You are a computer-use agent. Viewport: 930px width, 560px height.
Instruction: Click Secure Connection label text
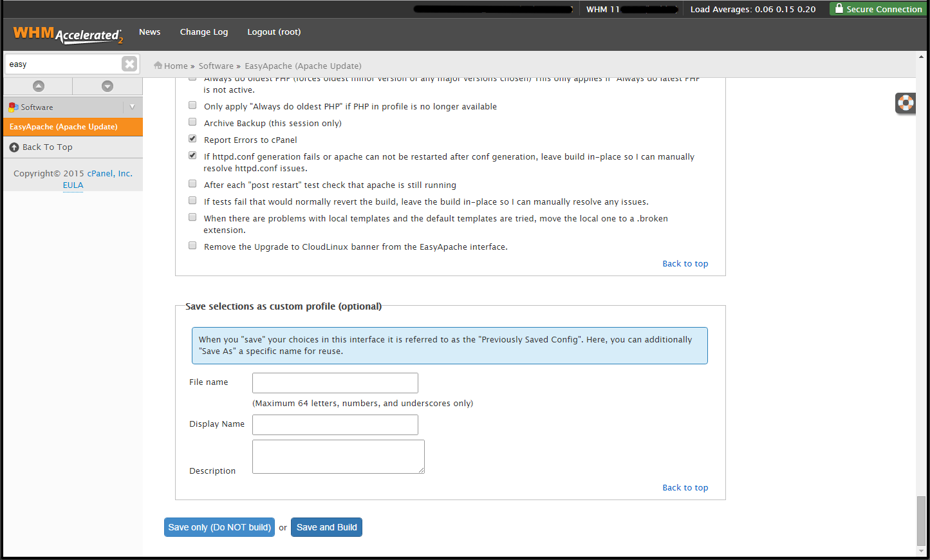(884, 9)
